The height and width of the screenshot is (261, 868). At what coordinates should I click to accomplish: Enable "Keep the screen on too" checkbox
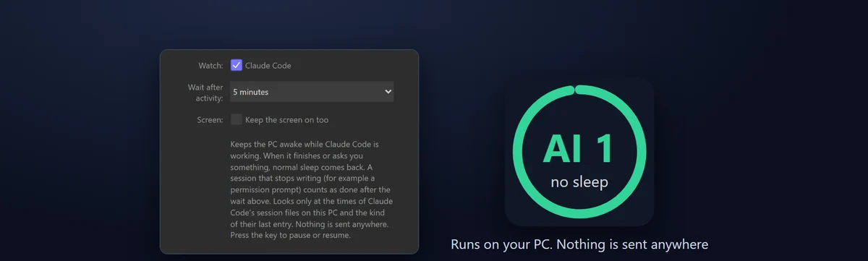237,119
